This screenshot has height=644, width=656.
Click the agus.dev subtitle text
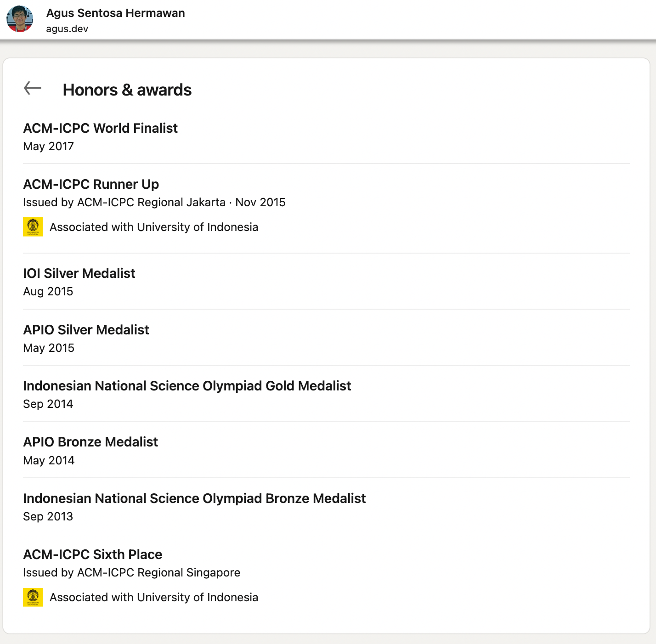coord(67,28)
